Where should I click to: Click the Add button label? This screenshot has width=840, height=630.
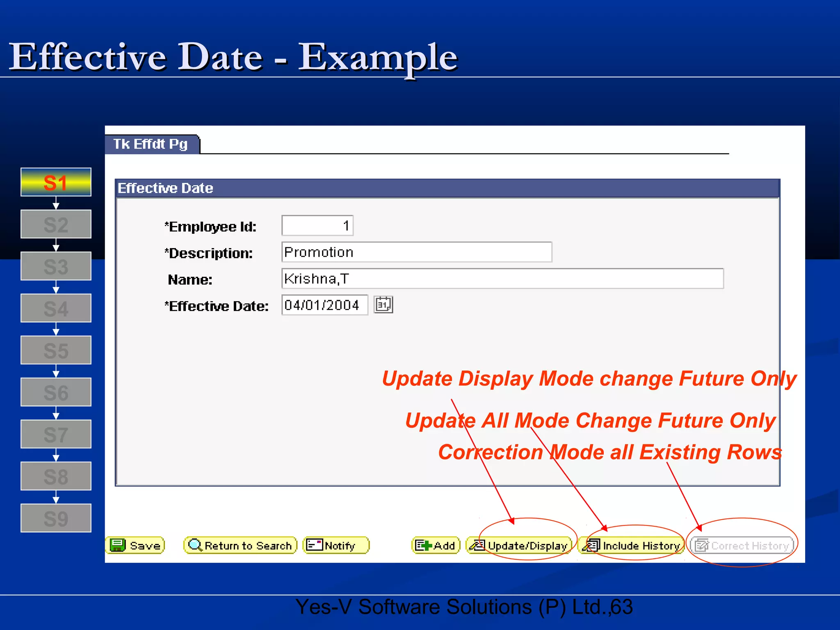444,546
